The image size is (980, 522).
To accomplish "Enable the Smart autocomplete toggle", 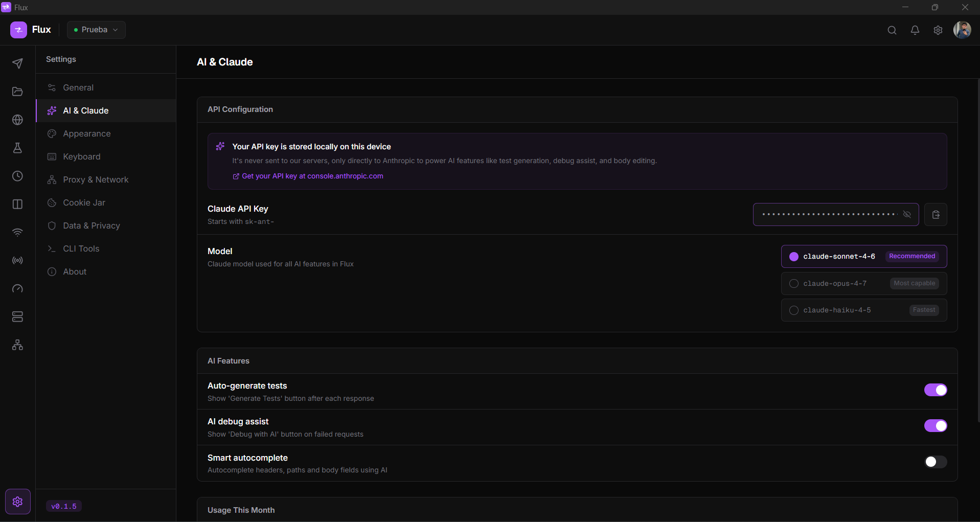I will click(x=936, y=462).
